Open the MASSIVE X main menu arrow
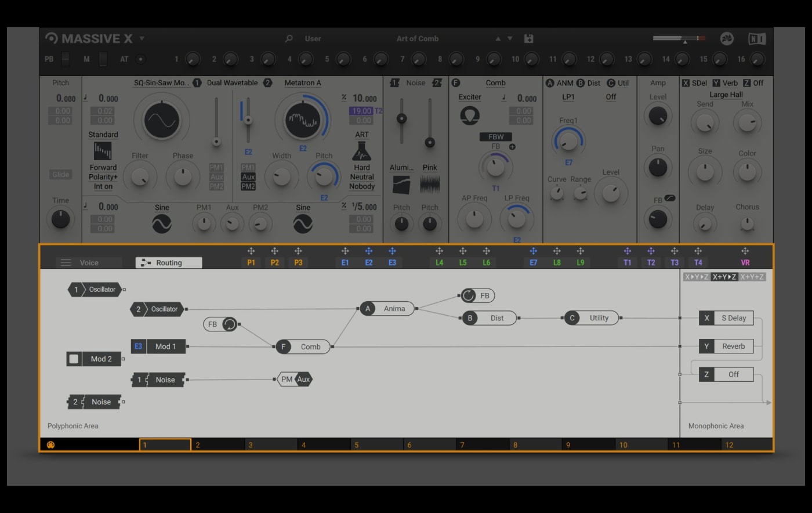This screenshot has width=812, height=513. coord(142,39)
